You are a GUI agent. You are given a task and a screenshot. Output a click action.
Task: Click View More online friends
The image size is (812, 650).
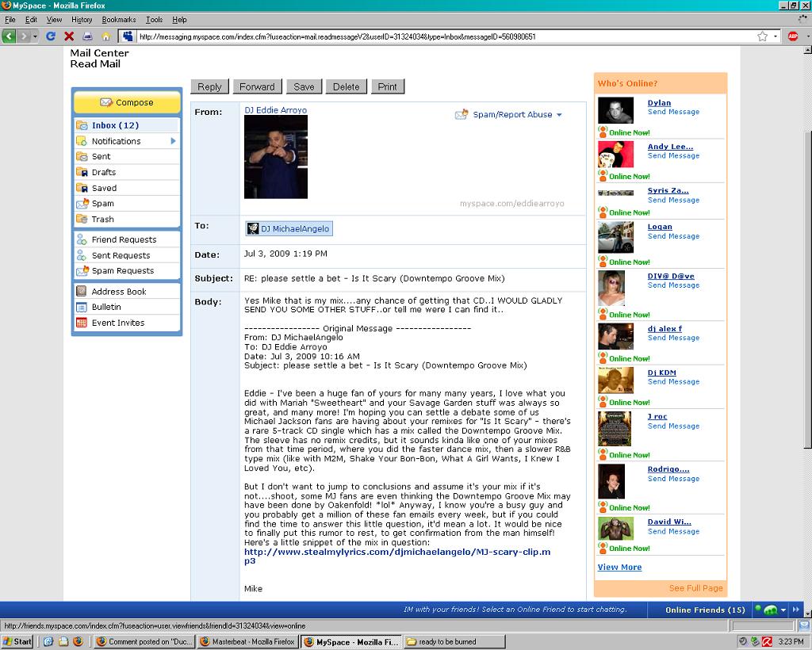[x=619, y=568]
